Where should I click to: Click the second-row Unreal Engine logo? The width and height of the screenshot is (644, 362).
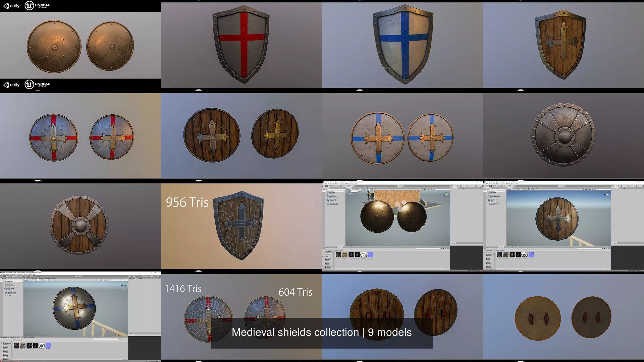click(x=37, y=84)
